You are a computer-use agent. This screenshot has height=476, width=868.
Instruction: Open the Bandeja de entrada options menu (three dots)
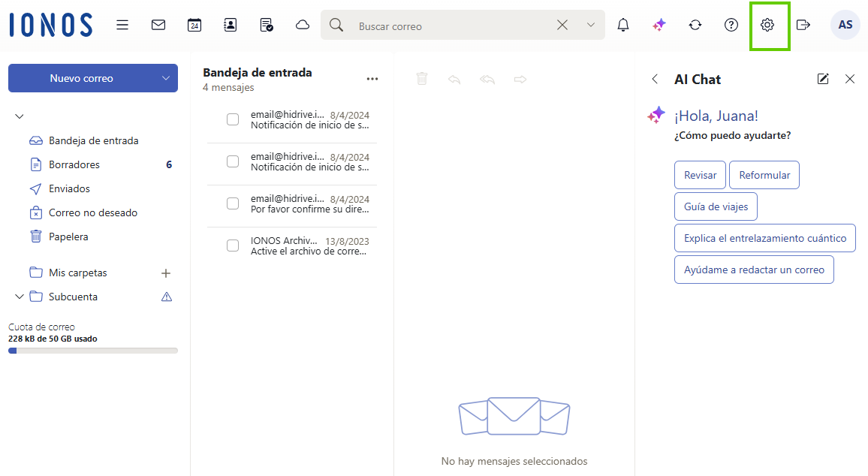(x=372, y=78)
